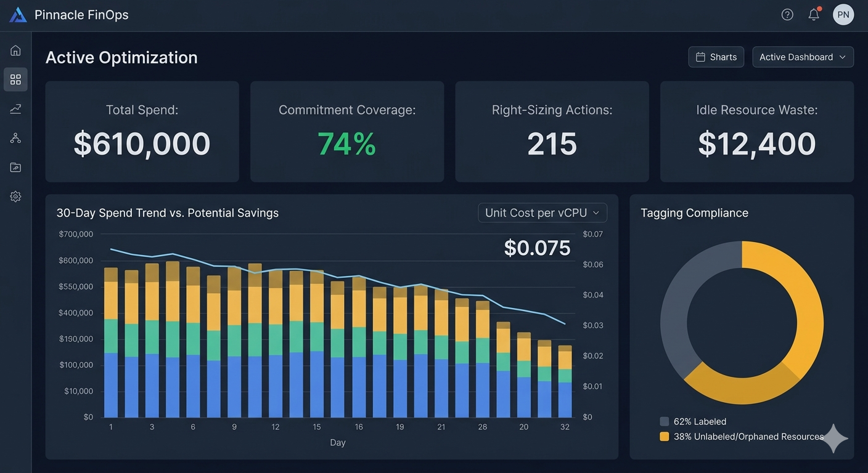The height and width of the screenshot is (473, 868).
Task: Select the Commitment Coverage 74% card
Action: click(347, 132)
